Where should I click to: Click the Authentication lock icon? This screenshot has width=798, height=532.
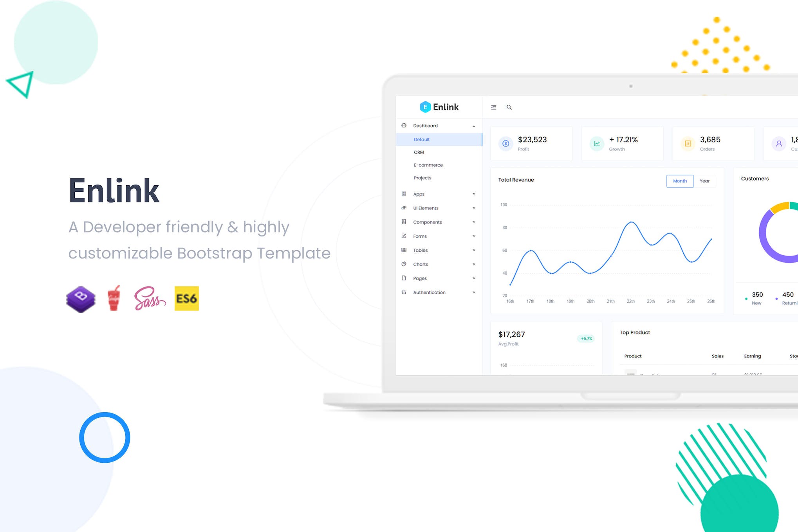(404, 292)
